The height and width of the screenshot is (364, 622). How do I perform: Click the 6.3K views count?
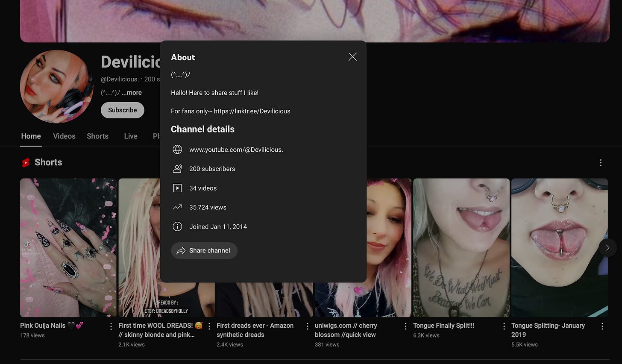coord(426,335)
